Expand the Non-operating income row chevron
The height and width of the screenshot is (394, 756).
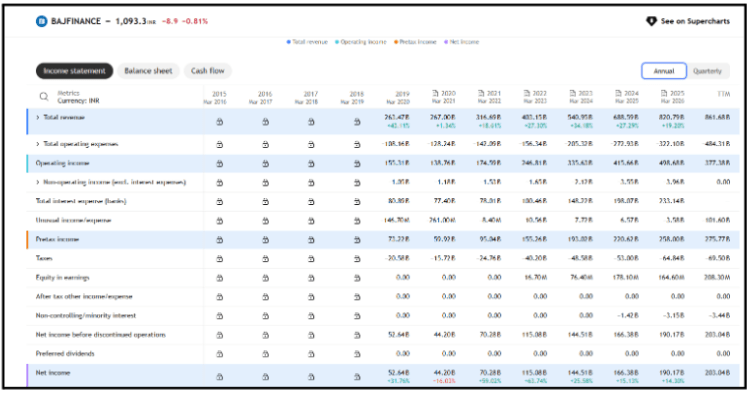(x=38, y=182)
